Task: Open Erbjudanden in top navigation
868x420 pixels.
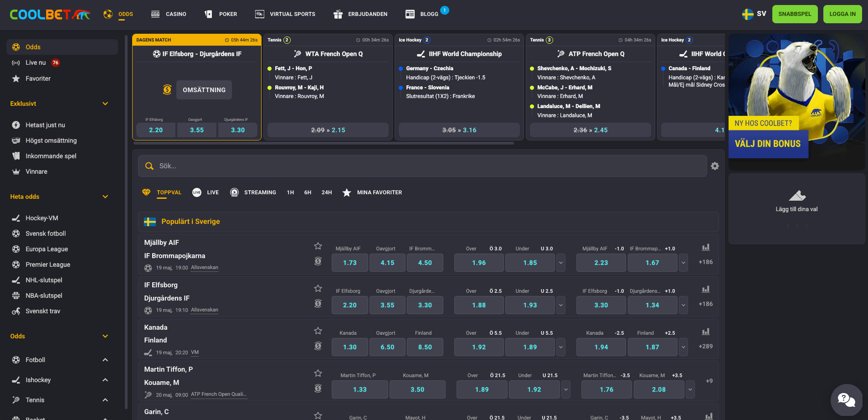Action: (360, 14)
